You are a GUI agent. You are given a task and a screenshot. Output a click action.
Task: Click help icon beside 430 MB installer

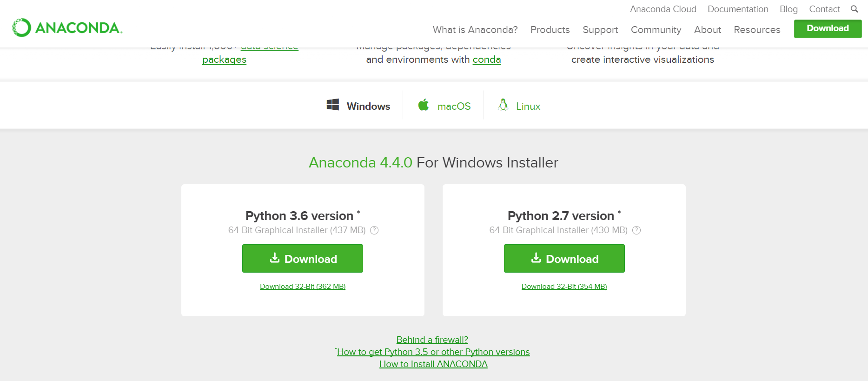[x=636, y=230]
